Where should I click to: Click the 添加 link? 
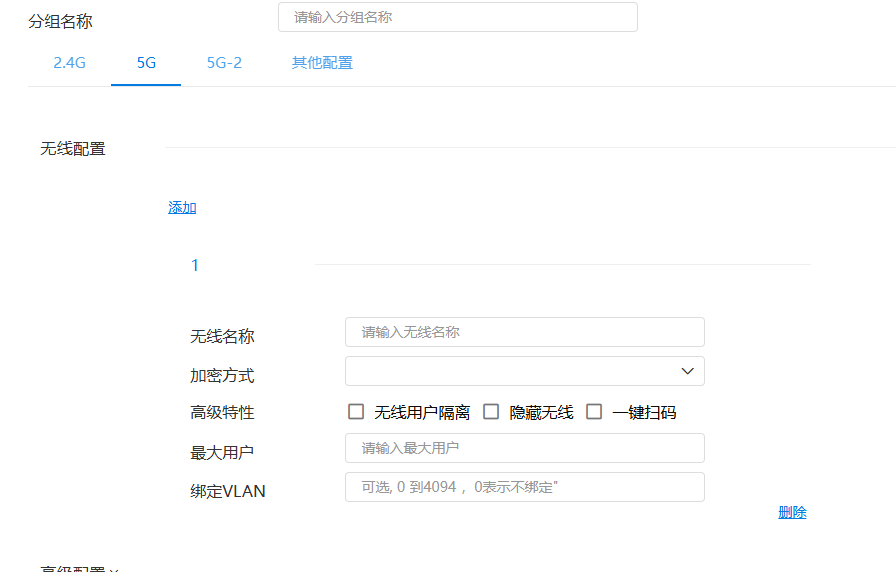coord(182,207)
